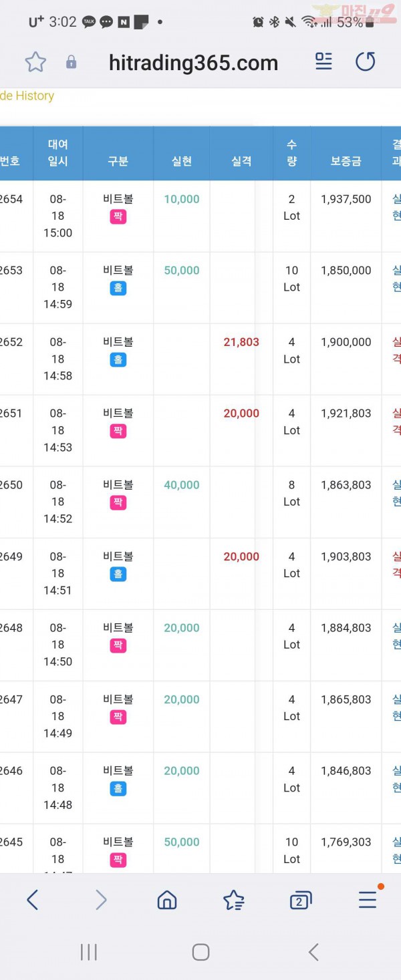The image size is (401, 980).
Task: Tap pink 짝 badge in 15:00 row
Action: point(118,216)
